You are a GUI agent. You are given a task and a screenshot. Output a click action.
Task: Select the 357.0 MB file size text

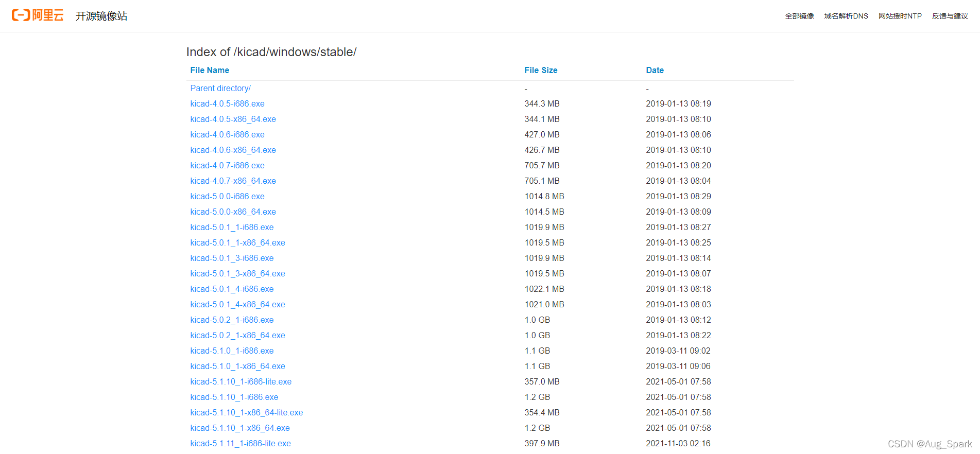click(542, 381)
